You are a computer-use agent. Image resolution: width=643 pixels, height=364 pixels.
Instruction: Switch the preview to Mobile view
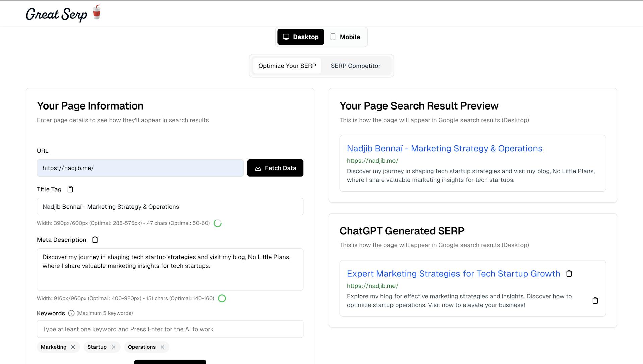click(345, 37)
